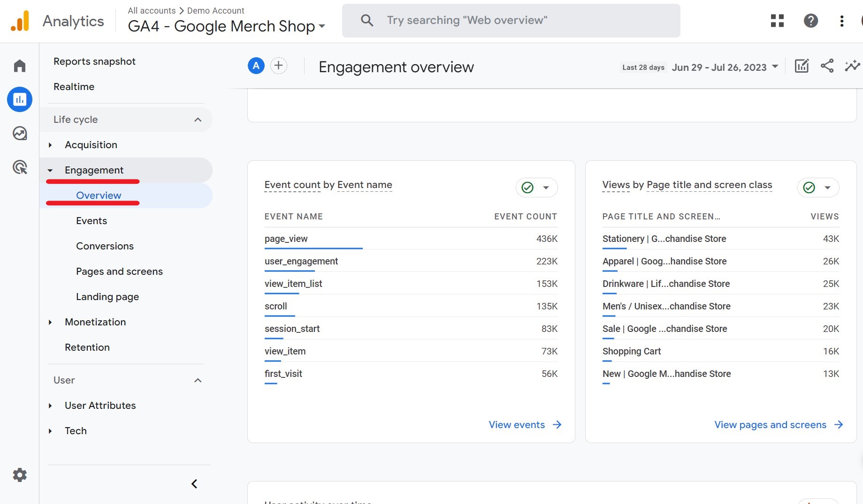Open the Explore icon in left rail
This screenshot has height=504, width=863.
coord(20,134)
